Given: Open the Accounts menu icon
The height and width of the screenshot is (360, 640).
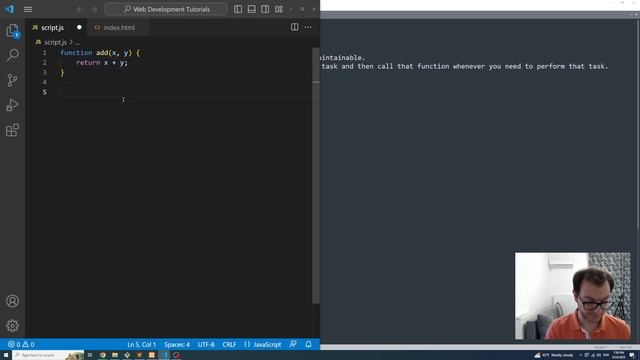Looking at the screenshot, I should (x=13, y=301).
